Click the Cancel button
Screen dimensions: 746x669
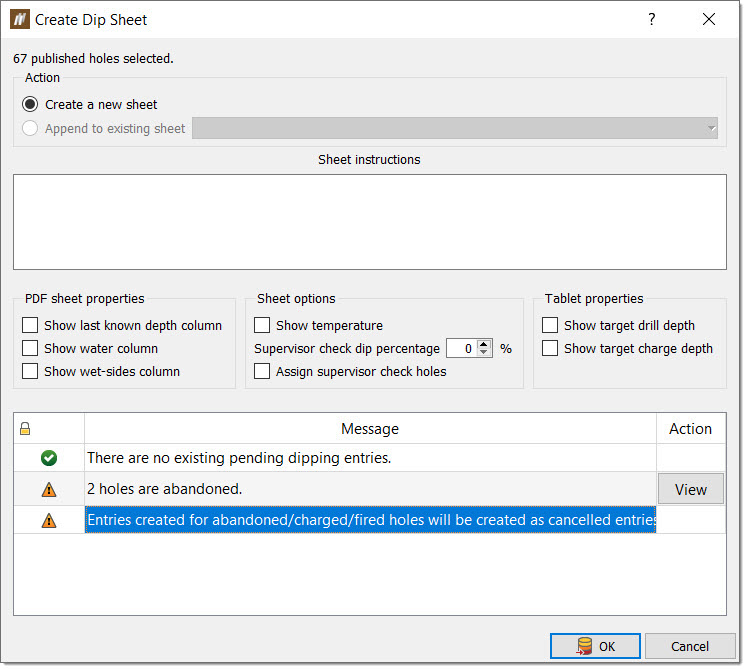click(x=690, y=646)
